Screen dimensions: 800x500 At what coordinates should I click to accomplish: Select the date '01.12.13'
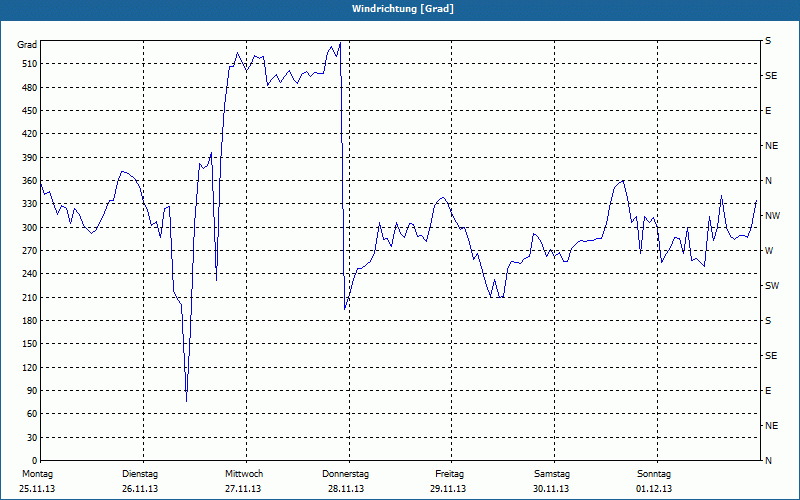coord(654,489)
